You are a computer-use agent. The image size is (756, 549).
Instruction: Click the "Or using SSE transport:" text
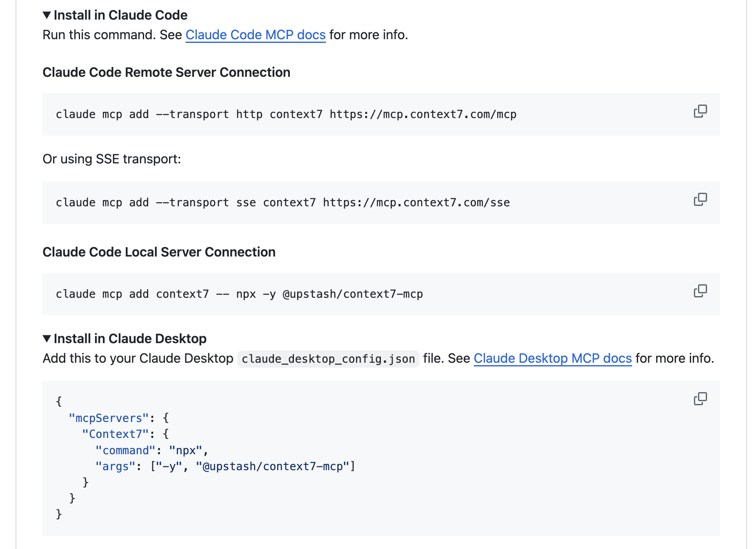coord(112,159)
